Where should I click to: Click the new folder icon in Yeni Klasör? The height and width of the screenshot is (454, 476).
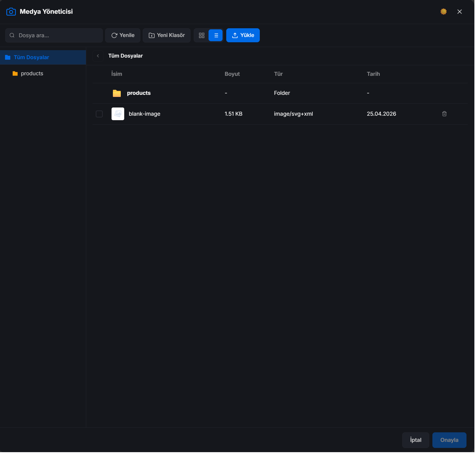tap(151, 35)
